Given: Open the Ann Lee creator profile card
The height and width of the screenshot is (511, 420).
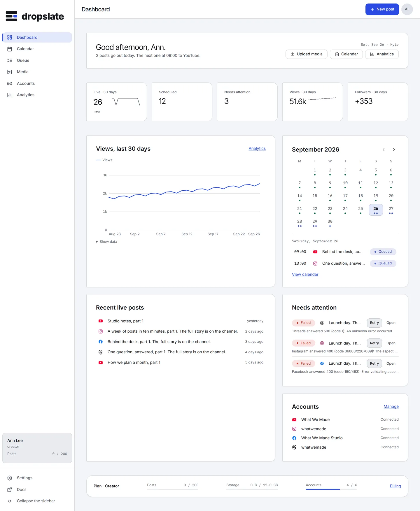Looking at the screenshot, I should click(37, 448).
